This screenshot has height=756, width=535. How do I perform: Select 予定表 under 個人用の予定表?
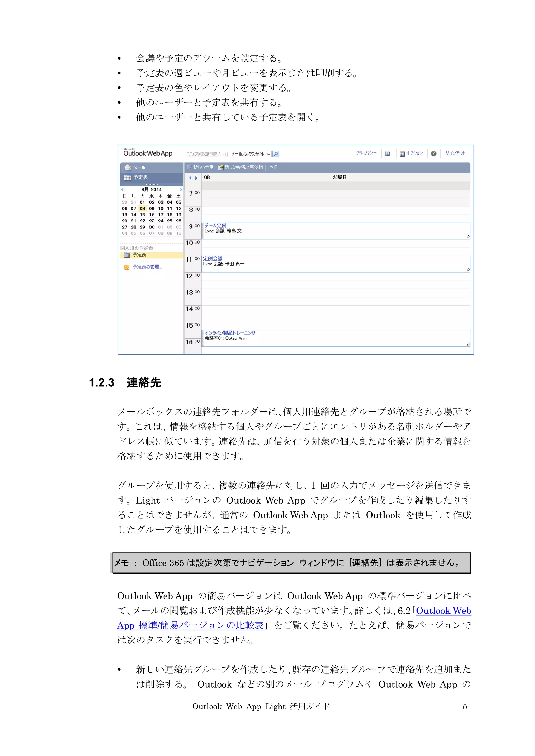[x=152, y=255]
